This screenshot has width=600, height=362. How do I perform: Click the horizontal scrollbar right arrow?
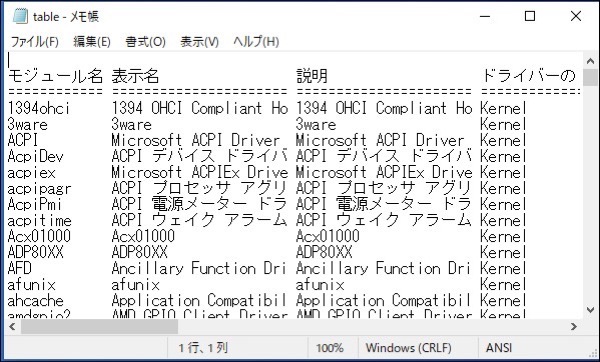574,326
